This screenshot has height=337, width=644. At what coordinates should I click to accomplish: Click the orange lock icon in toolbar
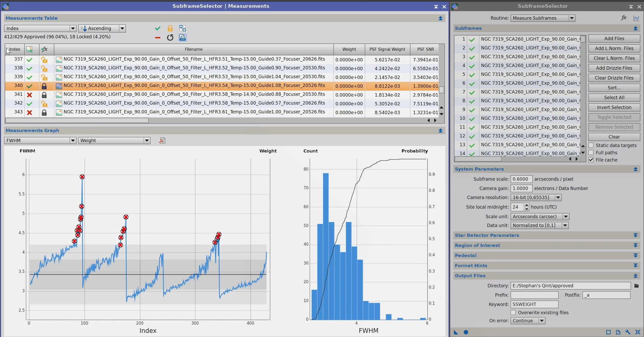(x=170, y=28)
